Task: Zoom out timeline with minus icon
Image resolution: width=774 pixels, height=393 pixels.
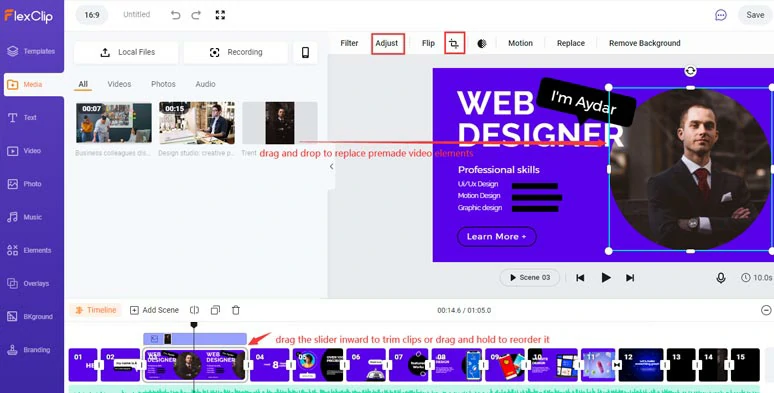Action: (766, 310)
